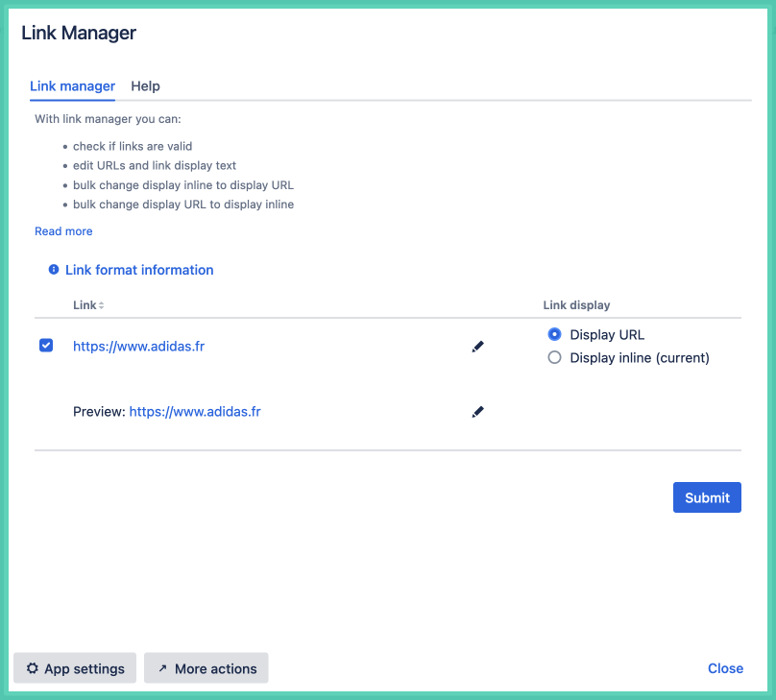The image size is (776, 700).
Task: Click the Link Manager dialog title
Action: 79,34
